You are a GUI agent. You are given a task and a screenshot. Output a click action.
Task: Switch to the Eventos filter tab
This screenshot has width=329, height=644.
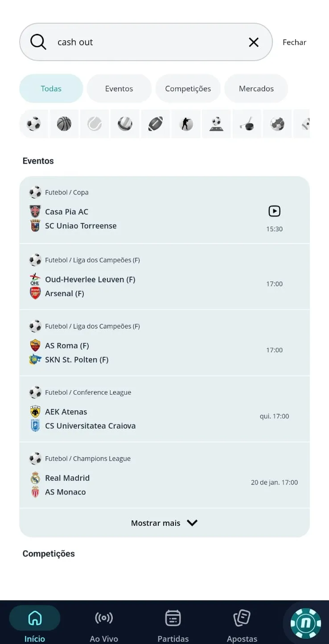[x=119, y=88]
